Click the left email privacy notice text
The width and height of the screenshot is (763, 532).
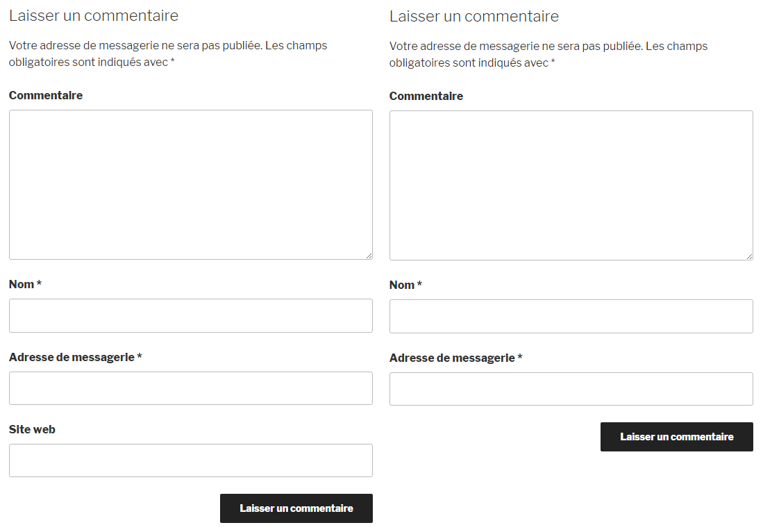tap(167, 53)
